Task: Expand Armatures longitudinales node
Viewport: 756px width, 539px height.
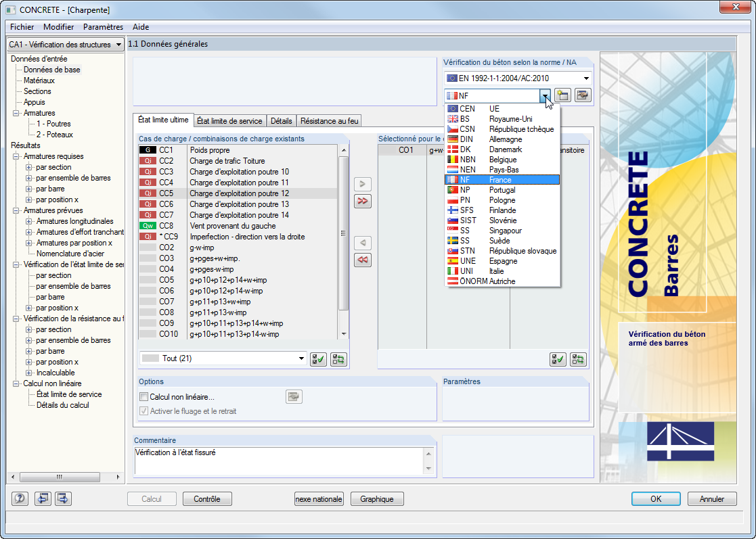Action: pos(29,222)
